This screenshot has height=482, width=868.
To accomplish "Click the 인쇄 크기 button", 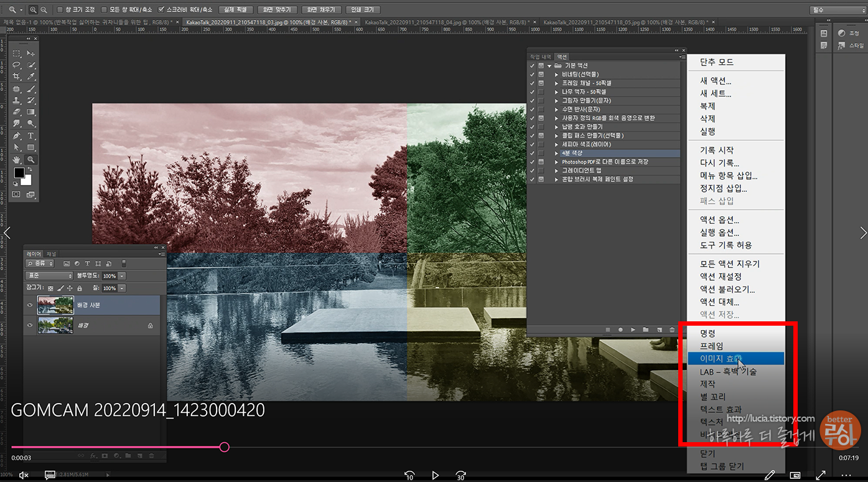I will tap(363, 10).
